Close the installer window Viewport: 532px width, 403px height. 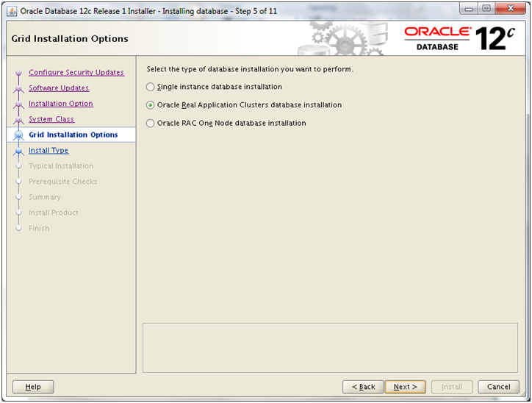coord(510,9)
